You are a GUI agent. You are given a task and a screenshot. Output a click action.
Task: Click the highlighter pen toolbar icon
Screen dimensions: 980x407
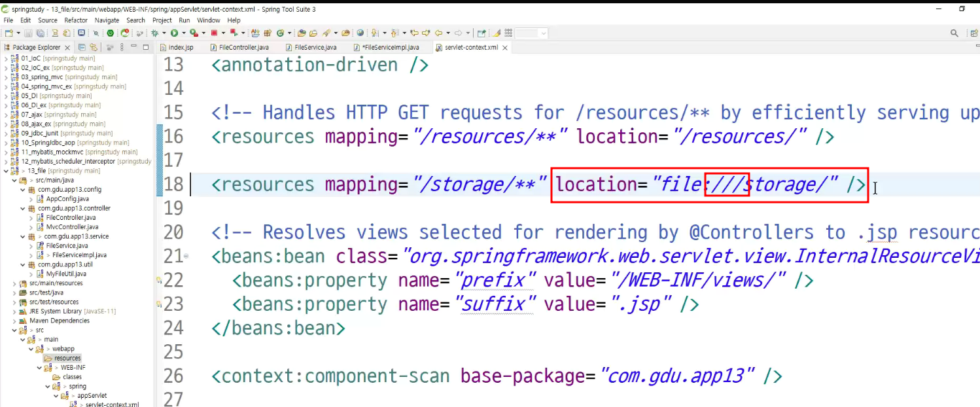497,33
